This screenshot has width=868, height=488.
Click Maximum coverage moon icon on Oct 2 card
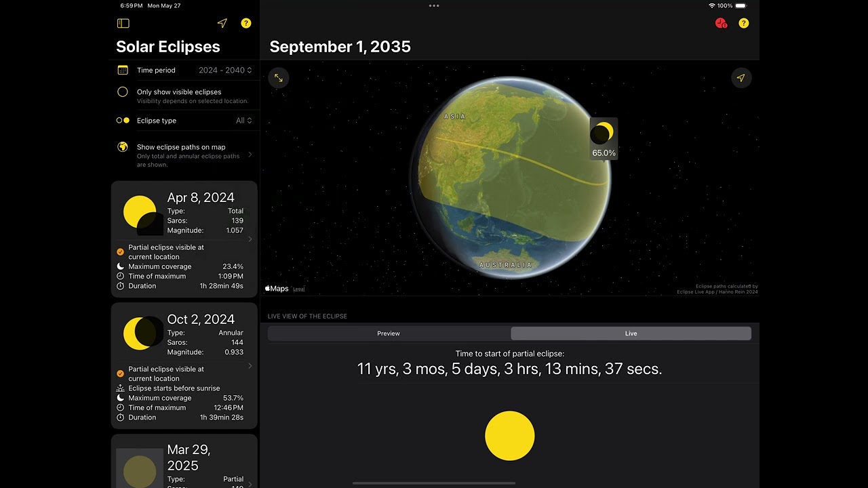120,398
